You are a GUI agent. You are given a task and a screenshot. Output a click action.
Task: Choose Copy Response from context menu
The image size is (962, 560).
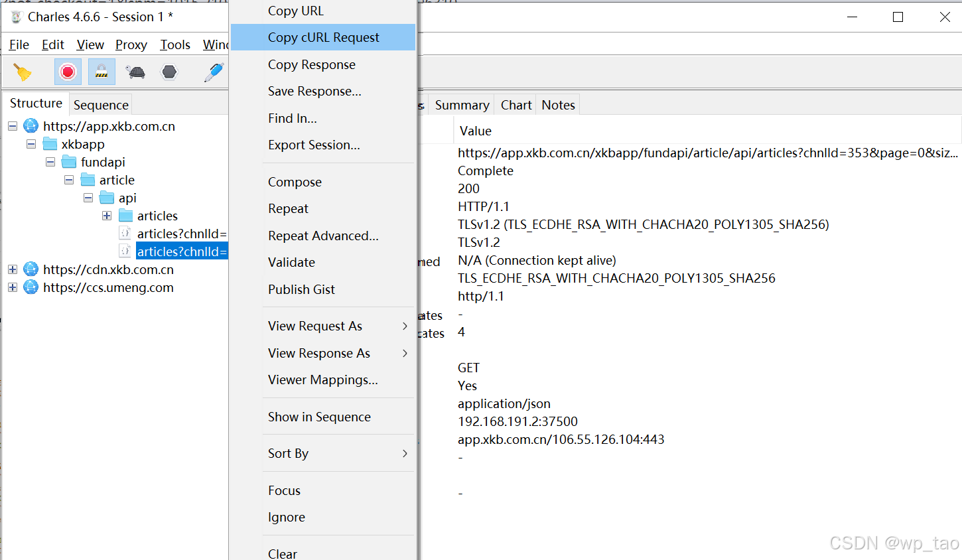[323, 64]
